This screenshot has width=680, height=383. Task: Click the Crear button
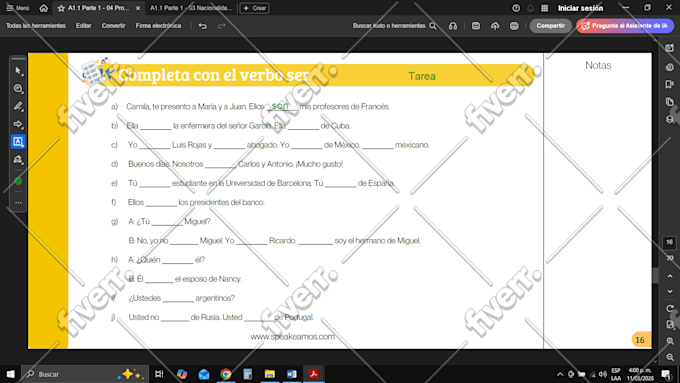255,8
